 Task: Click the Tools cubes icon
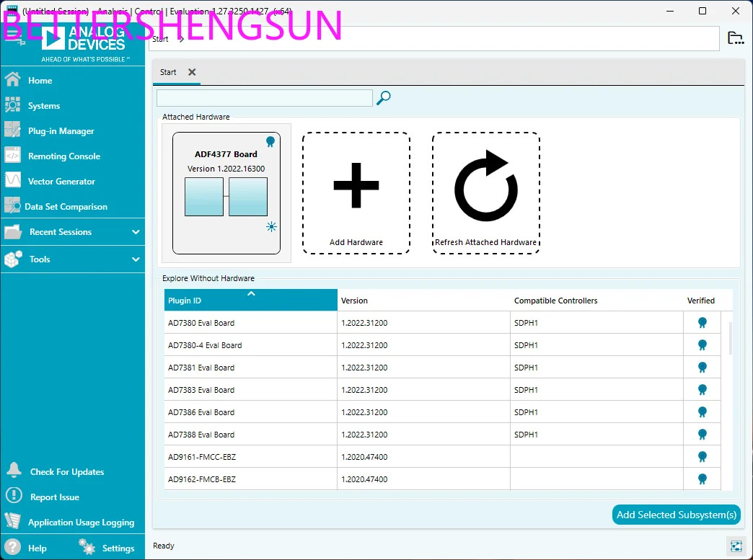click(13, 259)
